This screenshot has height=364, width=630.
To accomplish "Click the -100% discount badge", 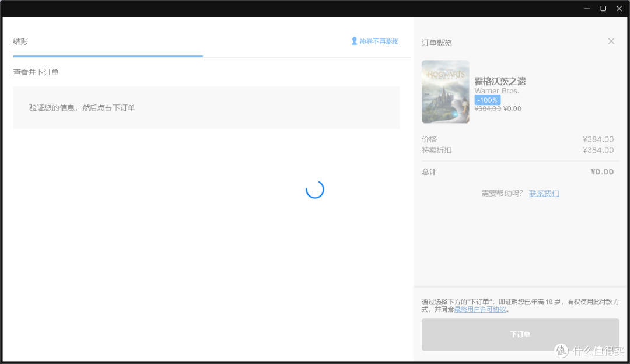I will coord(487,100).
